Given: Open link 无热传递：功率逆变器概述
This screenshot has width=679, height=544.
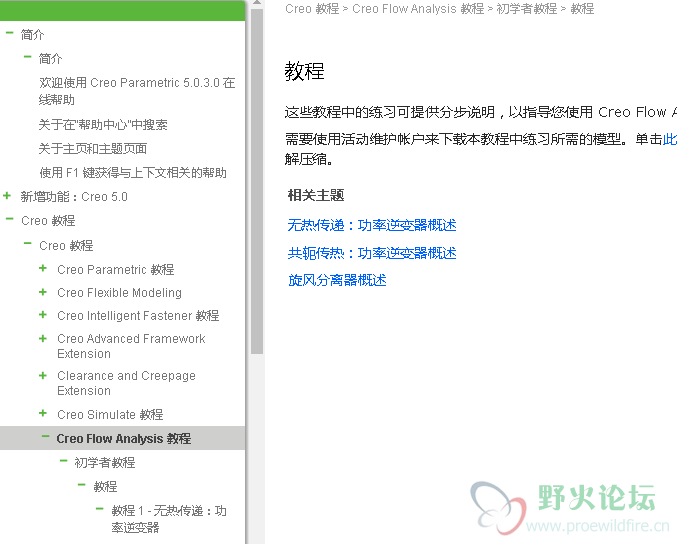Looking at the screenshot, I should tap(372, 225).
